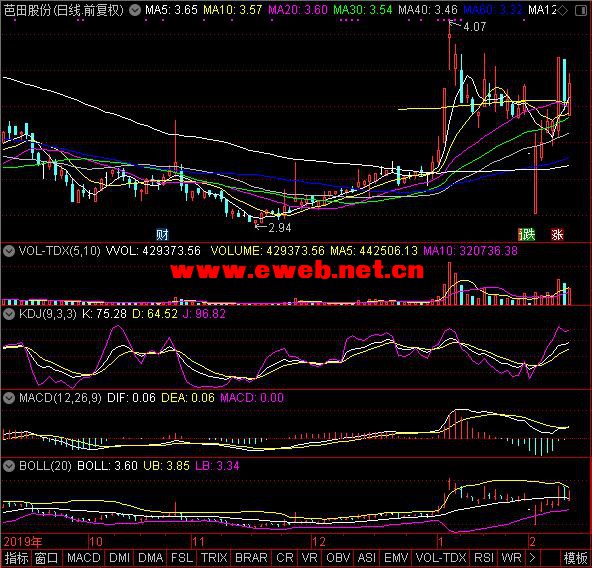Open the 窗口 window tab
This screenshot has height=568, width=592.
pyautogui.click(x=46, y=558)
